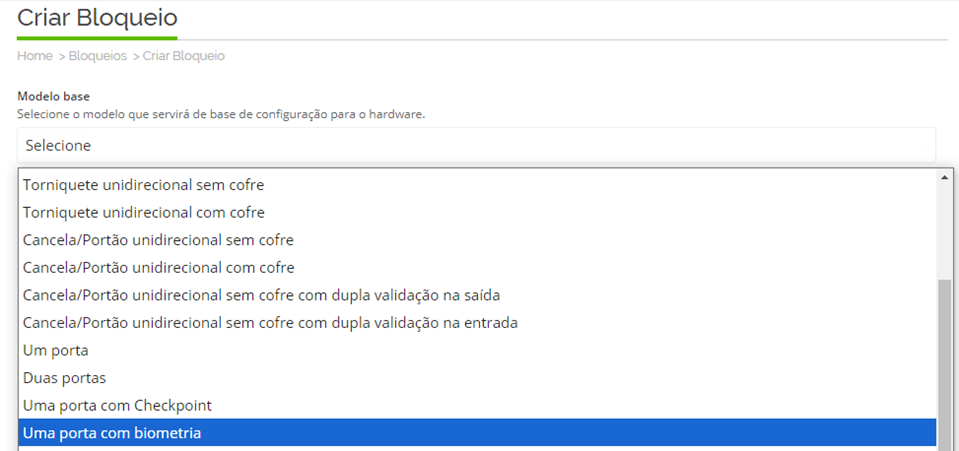Viewport: 959px width, 451px height.
Task: Click the Criar Bloqueio page heading
Action: (97, 18)
